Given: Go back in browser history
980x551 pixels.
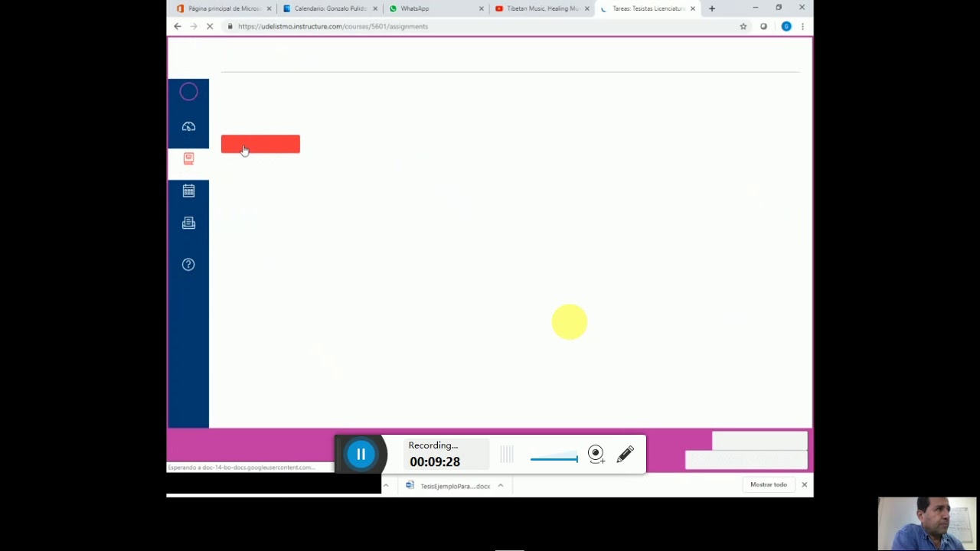Looking at the screenshot, I should tap(178, 26).
